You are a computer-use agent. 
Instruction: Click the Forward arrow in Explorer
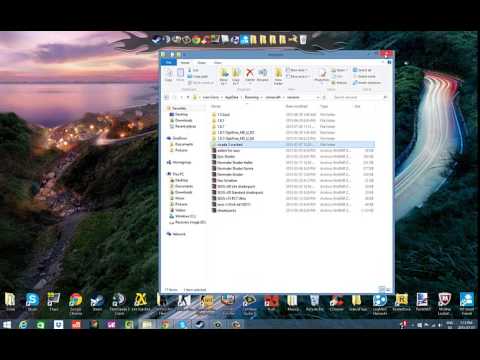coord(174,97)
